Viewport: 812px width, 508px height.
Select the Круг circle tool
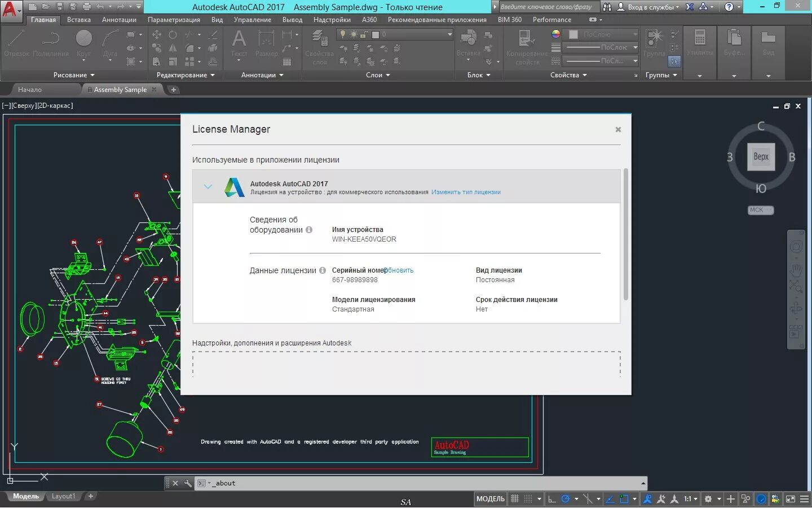[83, 44]
